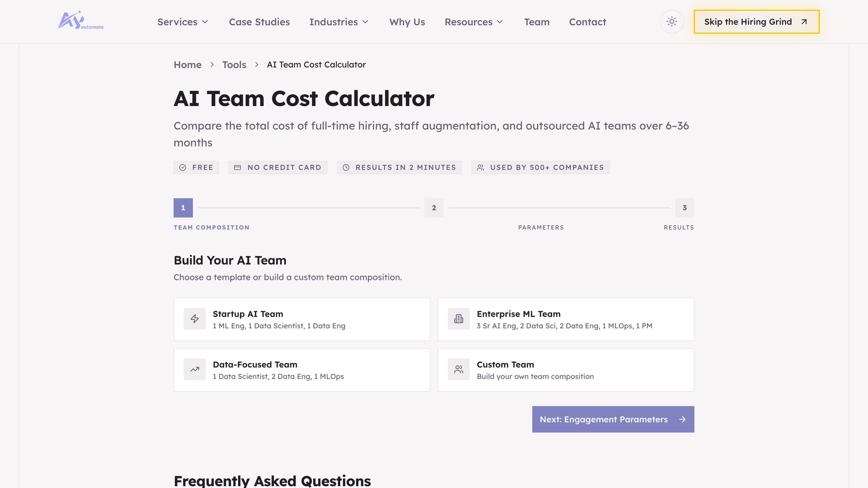Click the people icon in Used By badge
The image size is (868, 488).
480,167
